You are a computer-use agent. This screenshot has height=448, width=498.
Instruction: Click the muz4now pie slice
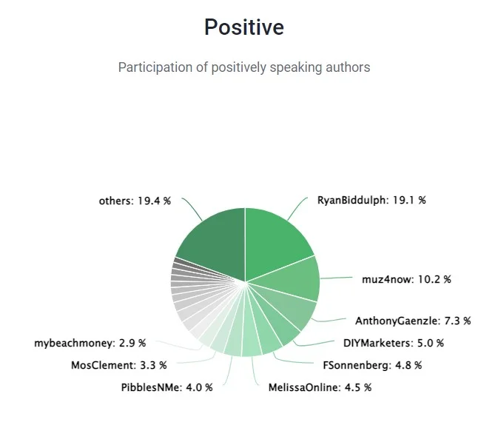click(294, 279)
